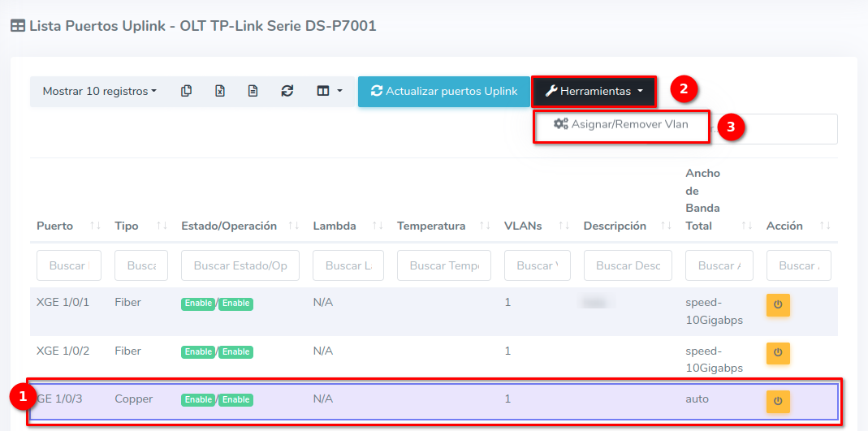Open the Mostrar 10 registros dropdown

pos(99,92)
